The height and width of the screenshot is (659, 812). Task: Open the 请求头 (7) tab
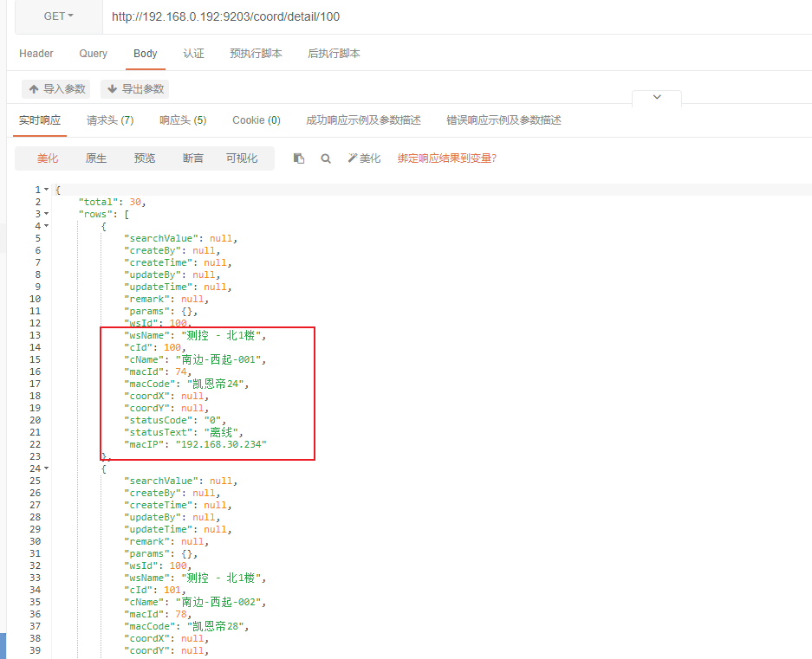click(x=110, y=120)
